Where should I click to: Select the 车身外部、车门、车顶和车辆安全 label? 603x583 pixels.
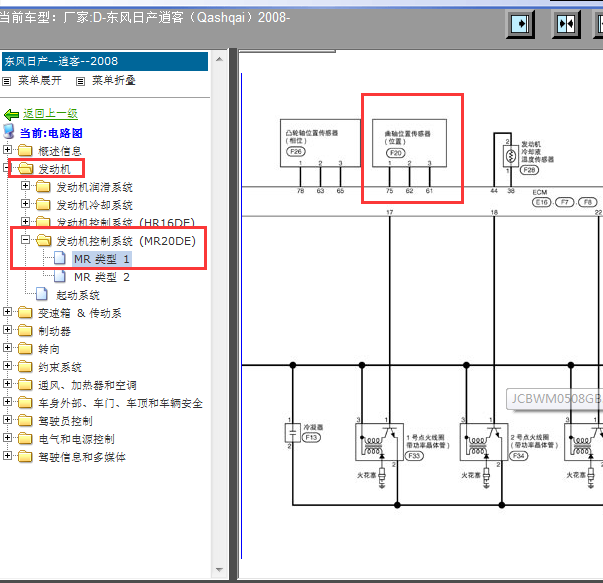pyautogui.click(x=120, y=403)
